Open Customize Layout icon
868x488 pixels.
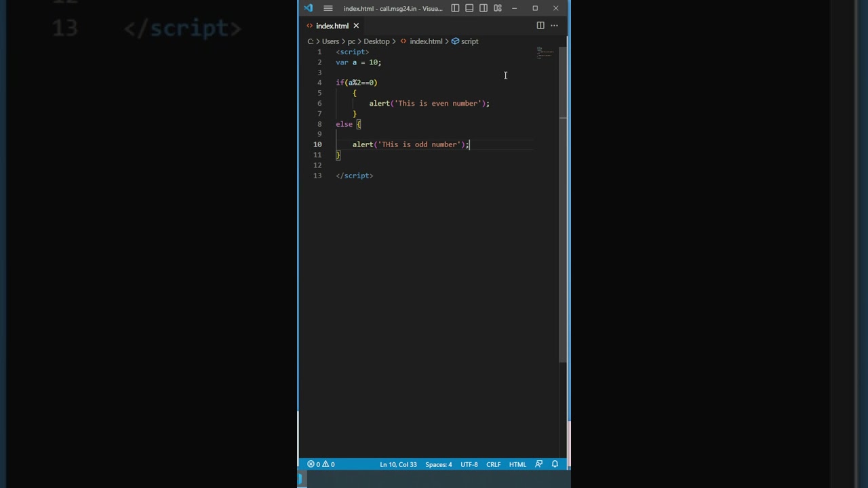[498, 8]
